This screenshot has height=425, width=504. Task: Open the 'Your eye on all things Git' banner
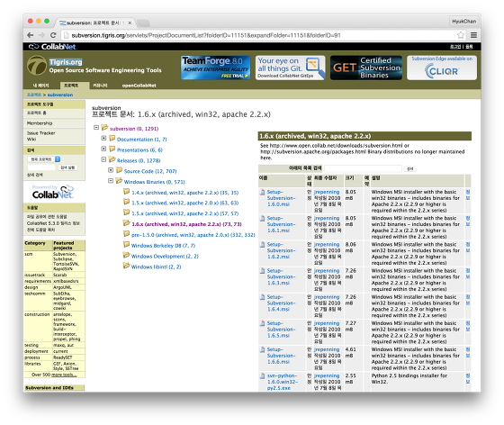point(290,68)
